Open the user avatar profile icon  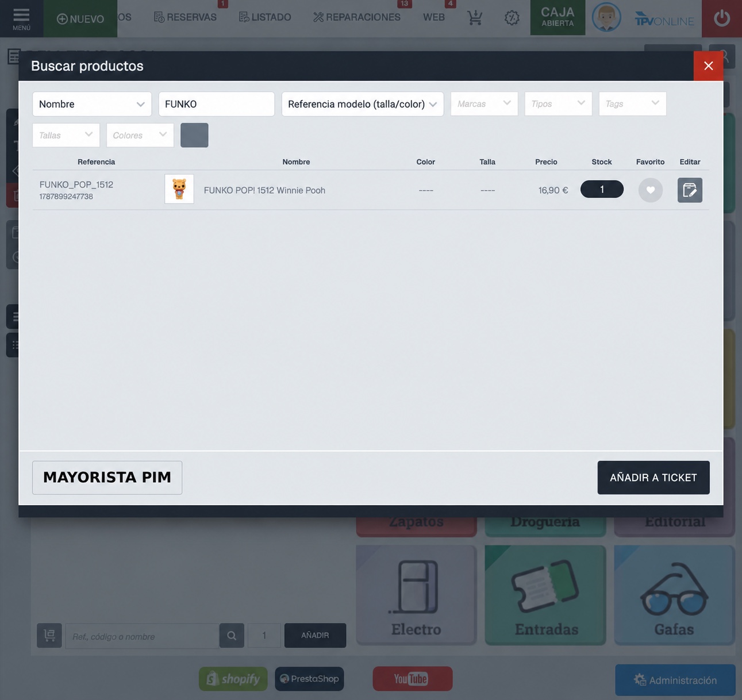606,17
